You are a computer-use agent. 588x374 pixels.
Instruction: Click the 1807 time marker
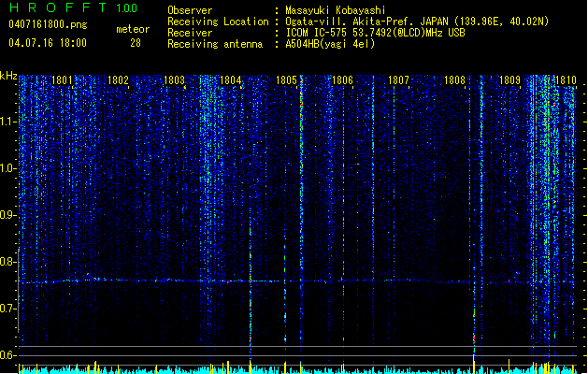click(x=398, y=80)
